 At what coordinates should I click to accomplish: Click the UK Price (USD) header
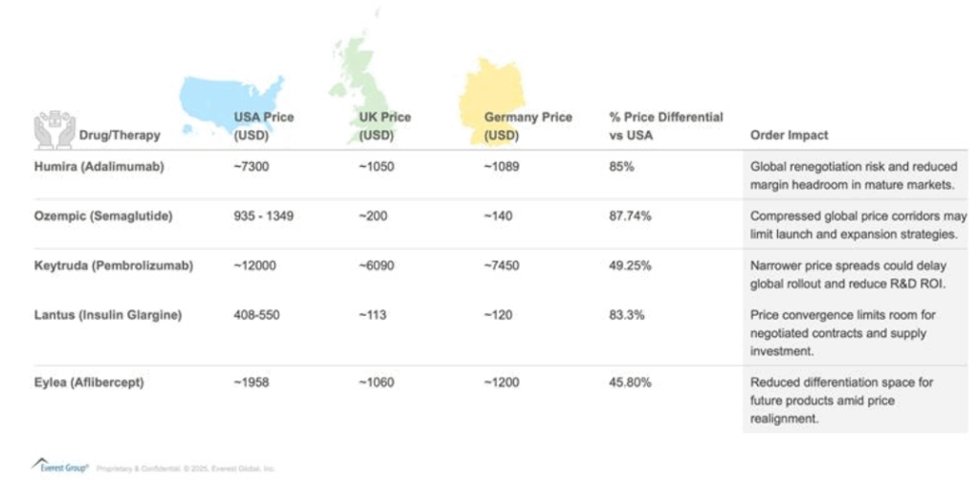pyautogui.click(x=385, y=125)
